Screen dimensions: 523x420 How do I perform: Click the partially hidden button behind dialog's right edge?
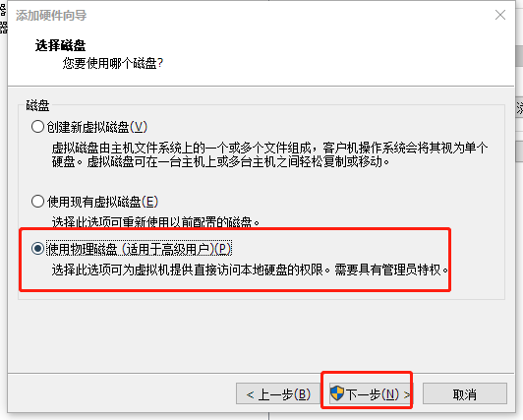(519, 107)
